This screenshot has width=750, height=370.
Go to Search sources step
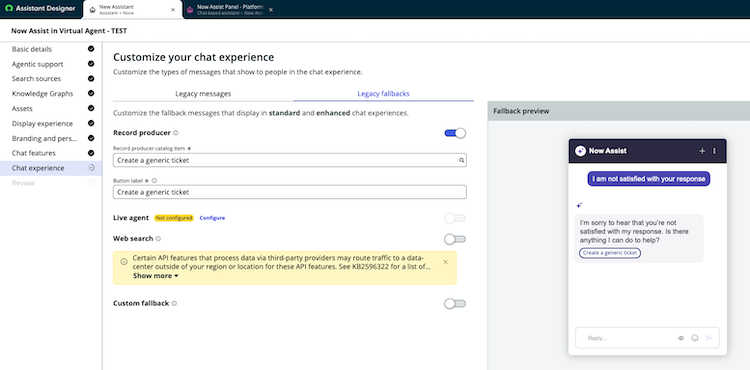click(36, 79)
